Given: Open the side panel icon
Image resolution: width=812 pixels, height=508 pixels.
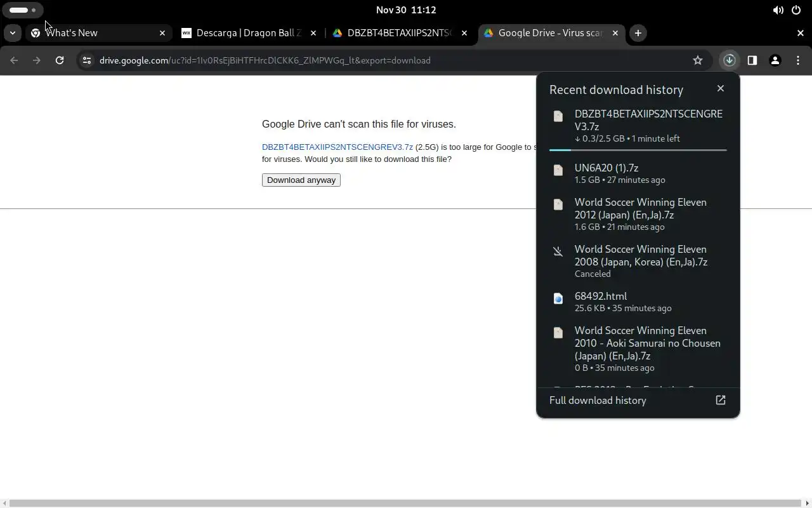Looking at the screenshot, I should point(752,60).
